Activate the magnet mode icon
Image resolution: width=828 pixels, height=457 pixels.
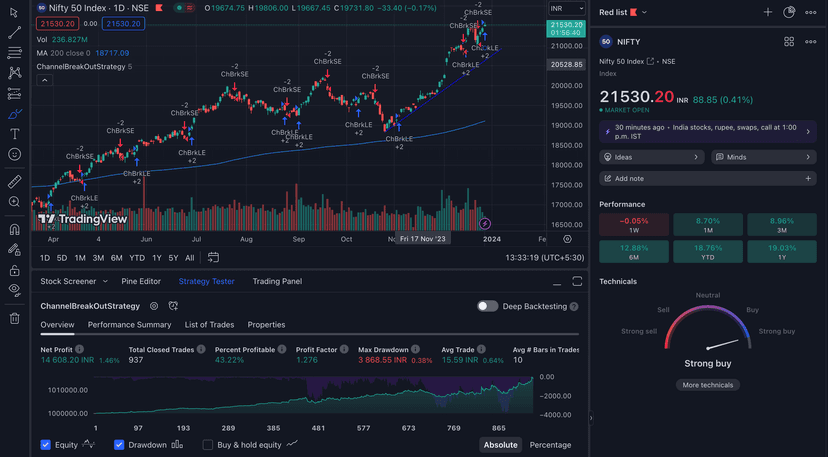pyautogui.click(x=14, y=228)
